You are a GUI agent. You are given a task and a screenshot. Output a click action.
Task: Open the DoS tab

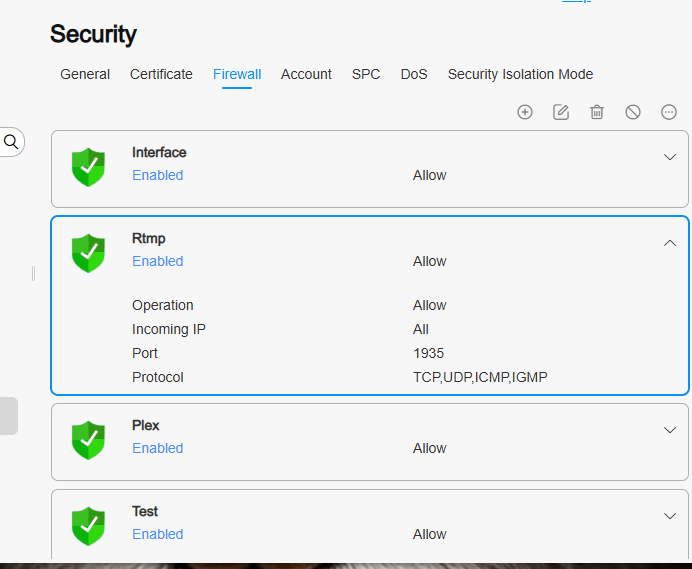pos(414,74)
